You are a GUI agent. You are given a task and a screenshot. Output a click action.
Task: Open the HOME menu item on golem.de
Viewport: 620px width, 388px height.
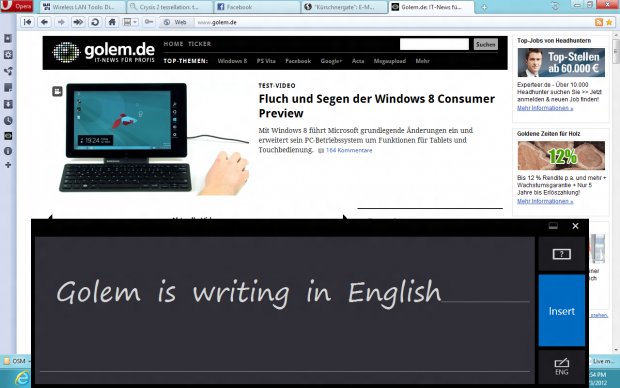click(173, 44)
